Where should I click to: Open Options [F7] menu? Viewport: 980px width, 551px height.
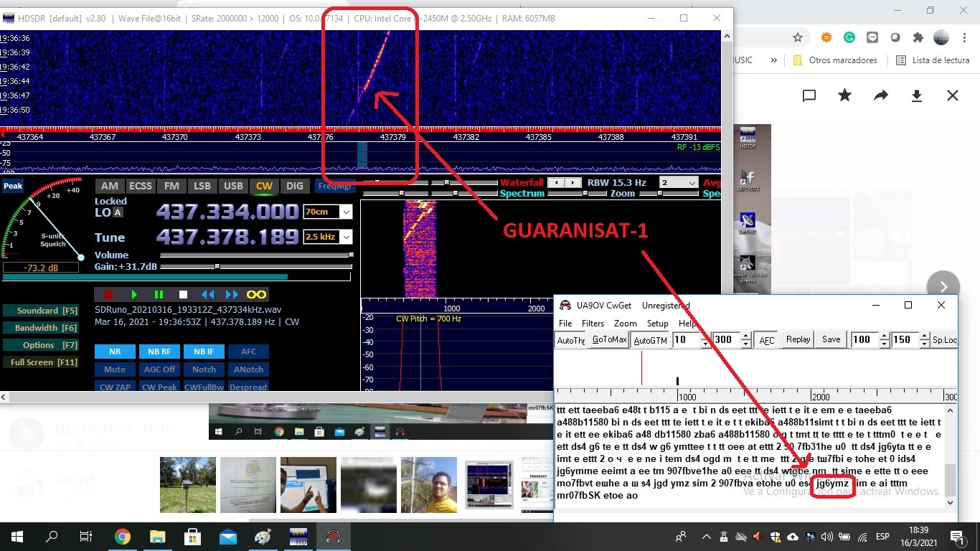41,345
